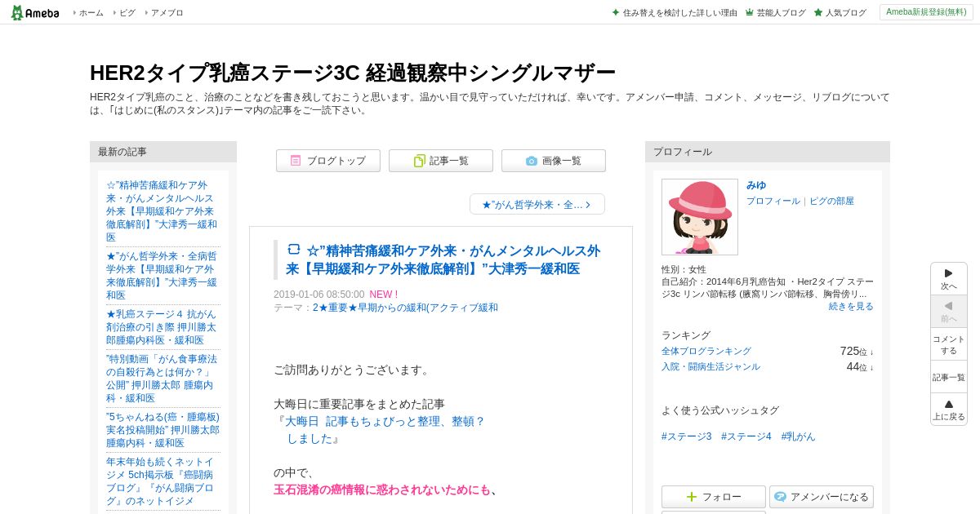The image size is (980, 514).
Task: Open the みゆ username link
Action: coord(756,185)
